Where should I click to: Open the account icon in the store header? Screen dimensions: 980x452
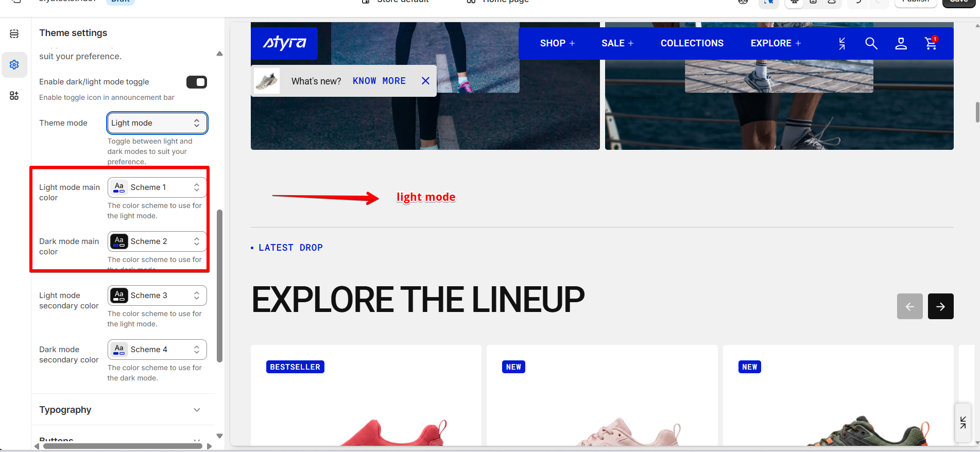click(x=901, y=43)
